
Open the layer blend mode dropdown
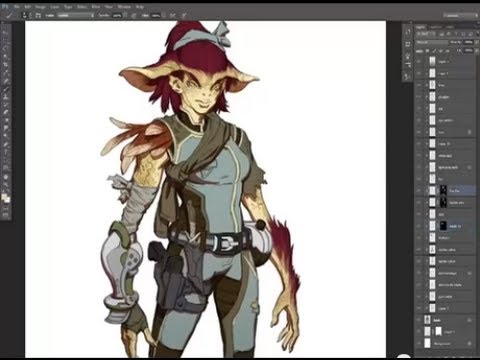(432, 42)
